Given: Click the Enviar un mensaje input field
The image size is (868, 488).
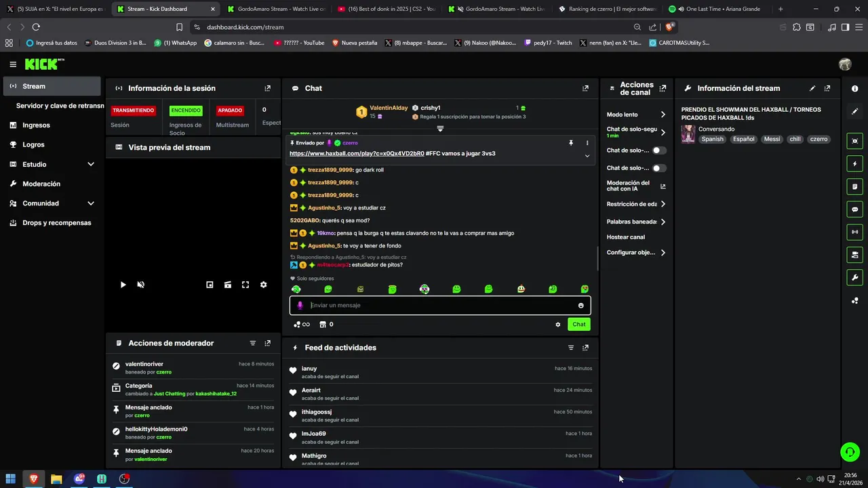Looking at the screenshot, I should coord(440,305).
